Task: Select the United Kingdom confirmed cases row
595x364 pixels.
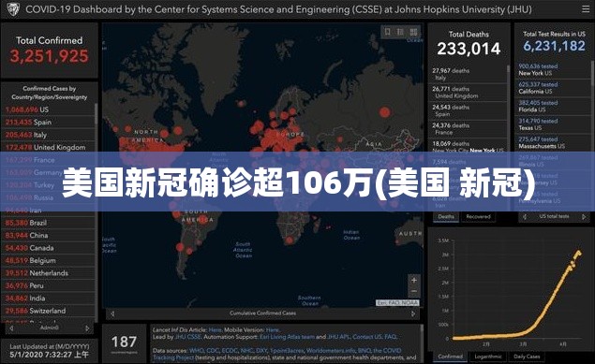Action: 49,147
